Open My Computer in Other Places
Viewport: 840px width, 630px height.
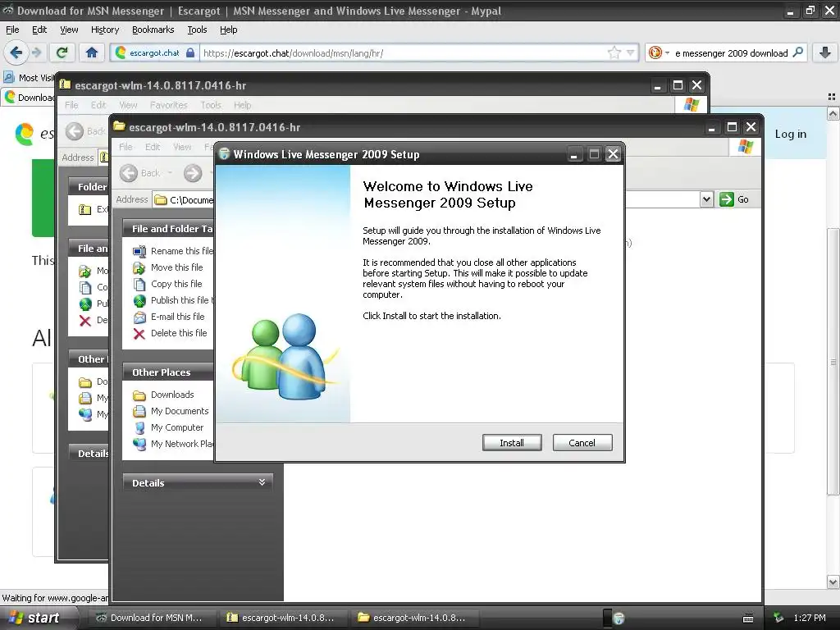pyautogui.click(x=177, y=427)
